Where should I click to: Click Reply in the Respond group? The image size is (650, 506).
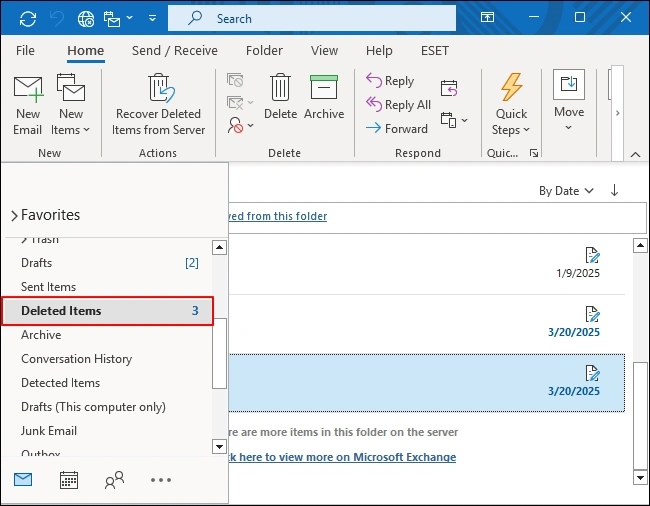[x=390, y=80]
